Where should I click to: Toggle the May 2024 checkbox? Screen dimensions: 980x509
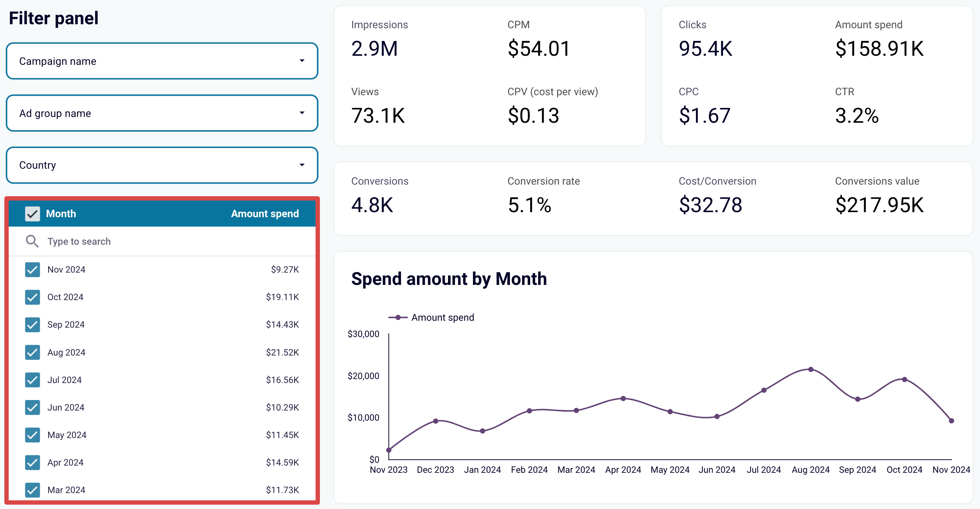[x=32, y=435]
